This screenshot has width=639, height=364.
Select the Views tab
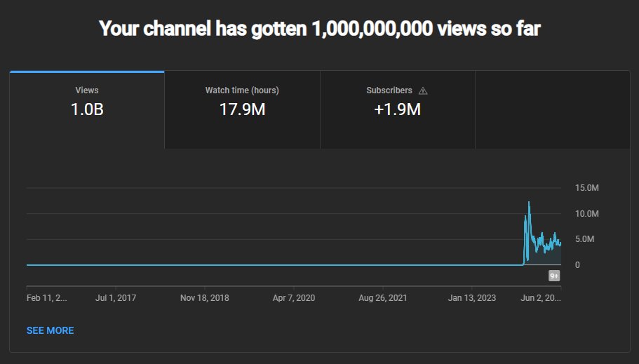(x=87, y=110)
